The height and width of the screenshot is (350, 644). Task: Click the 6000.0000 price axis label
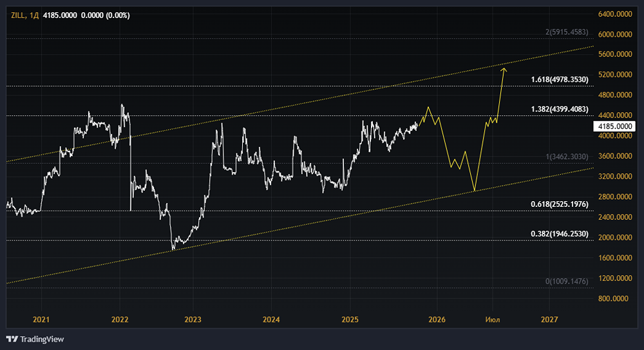(x=615, y=34)
